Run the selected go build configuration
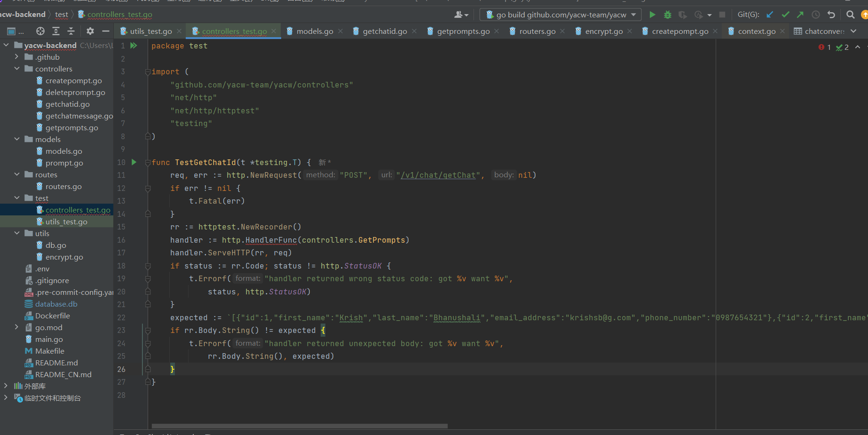Image resolution: width=868 pixels, height=435 pixels. (652, 15)
